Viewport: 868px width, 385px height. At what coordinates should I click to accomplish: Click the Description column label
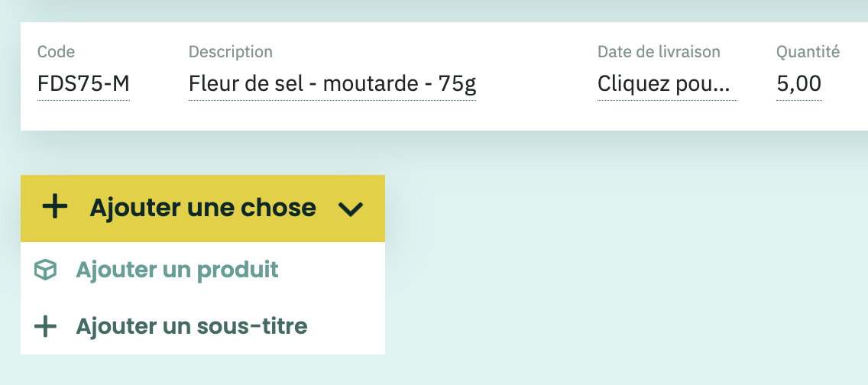tap(231, 52)
